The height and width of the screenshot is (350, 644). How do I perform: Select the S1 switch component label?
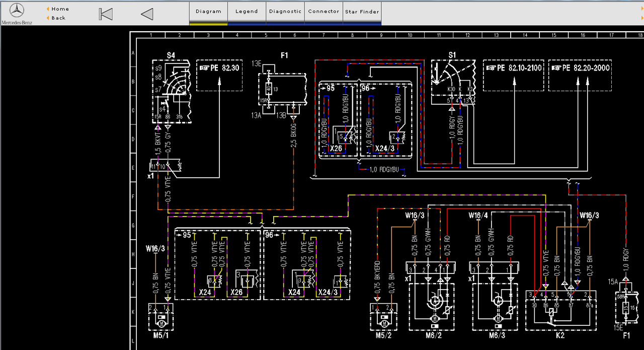point(452,55)
